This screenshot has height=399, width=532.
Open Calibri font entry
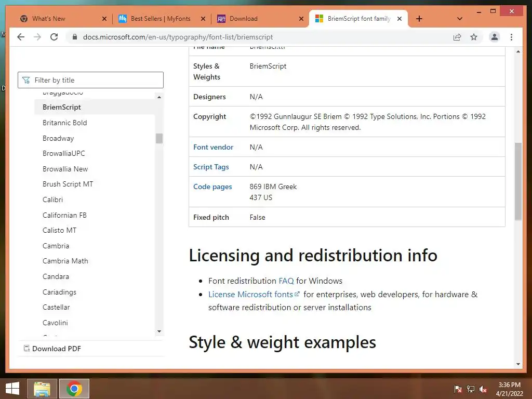click(52, 199)
